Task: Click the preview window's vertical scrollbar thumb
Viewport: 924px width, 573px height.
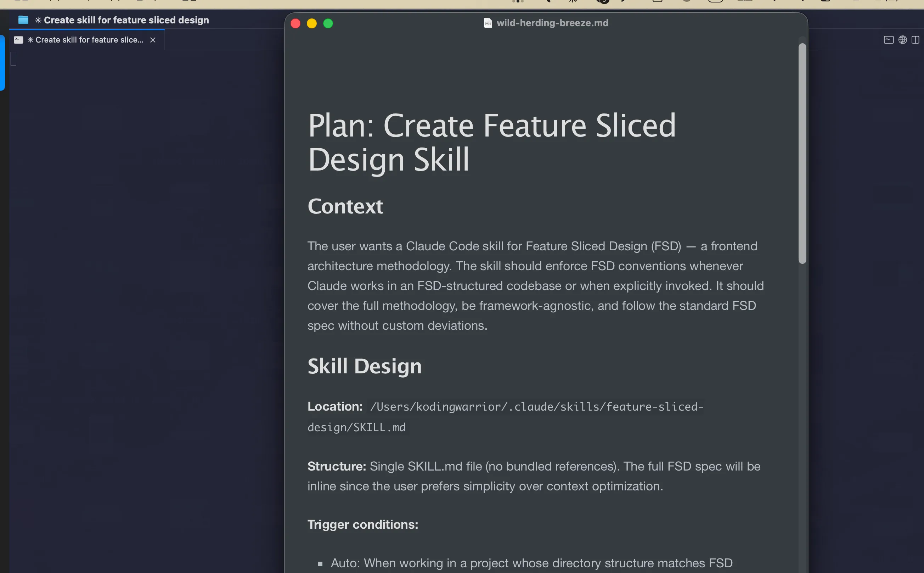Action: 802,153
